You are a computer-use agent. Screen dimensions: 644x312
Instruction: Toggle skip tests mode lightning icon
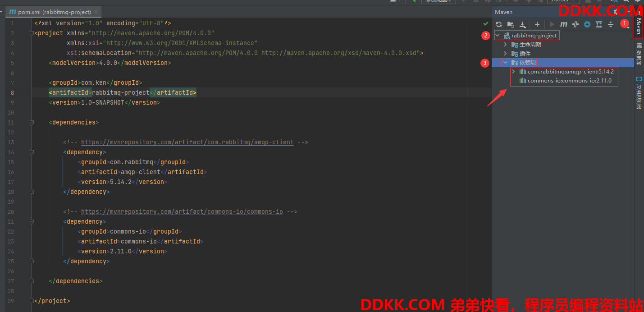(x=587, y=24)
